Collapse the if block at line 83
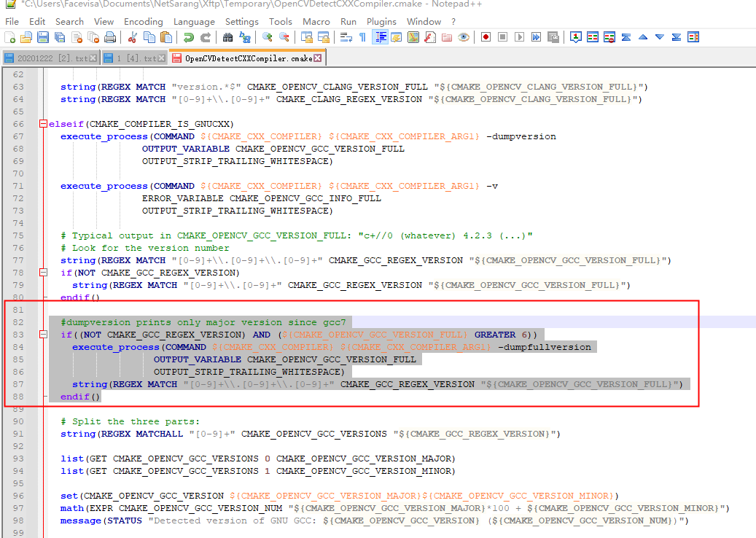 (44, 334)
